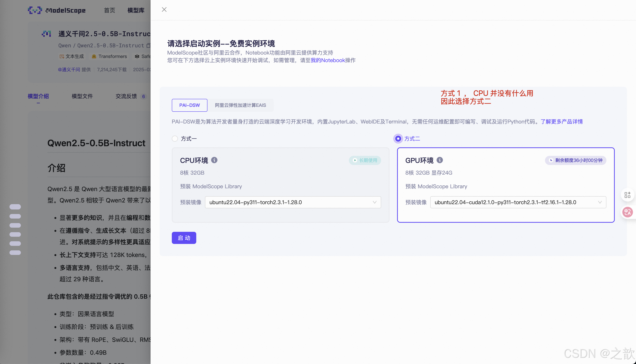Click the 7,214,245下载 count

point(112,70)
